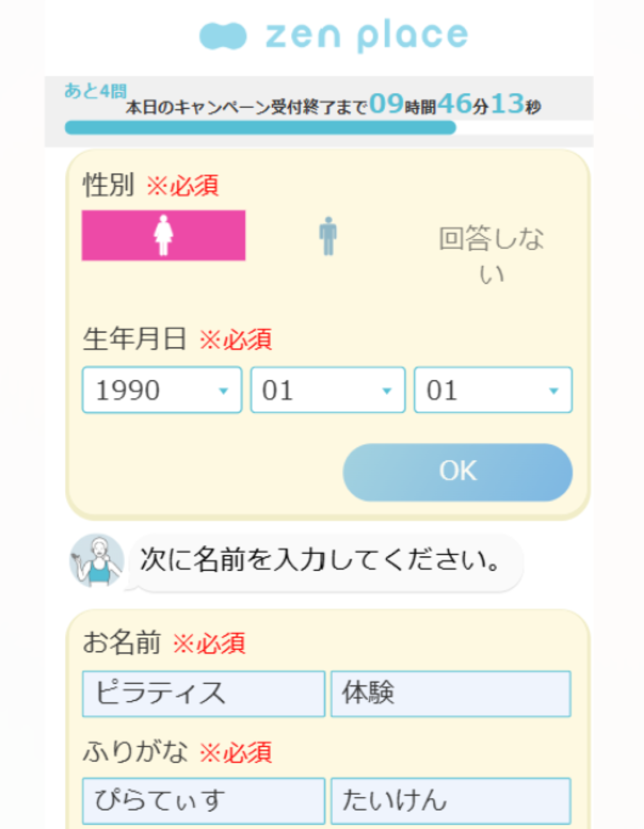Select the female gender icon
Viewport: 644px width, 829px height.
[x=163, y=235]
